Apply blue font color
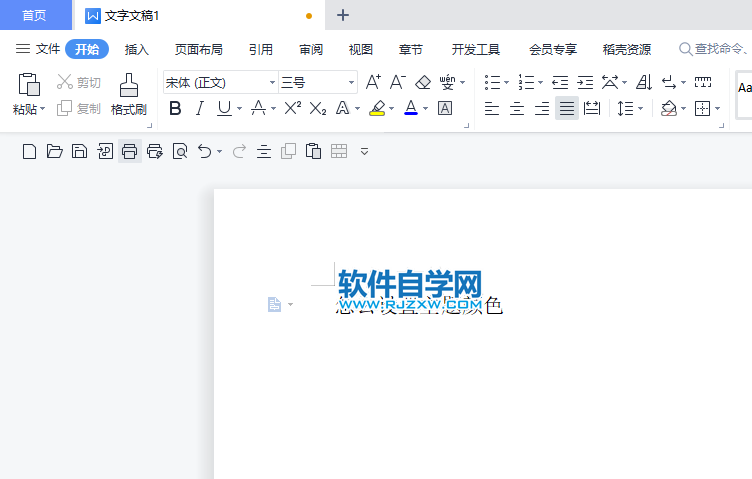This screenshot has height=479, width=752. click(411, 108)
